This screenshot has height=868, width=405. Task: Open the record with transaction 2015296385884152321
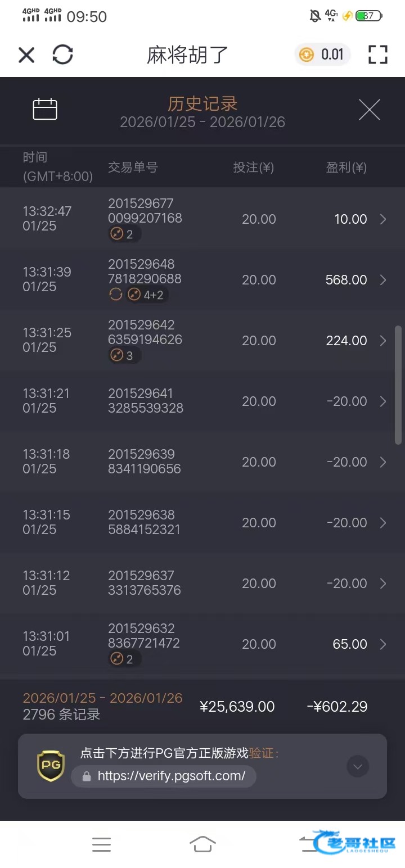click(202, 523)
